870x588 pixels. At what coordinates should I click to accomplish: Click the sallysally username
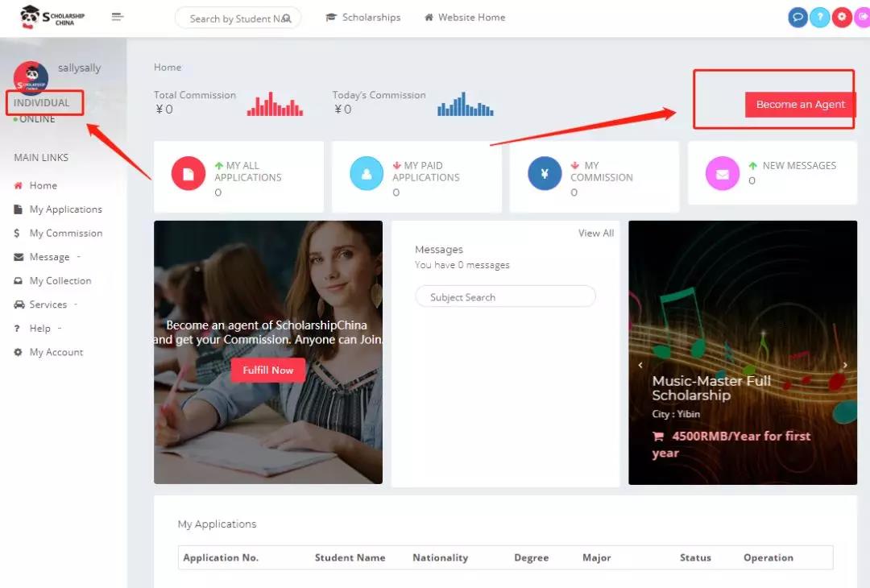coord(79,68)
